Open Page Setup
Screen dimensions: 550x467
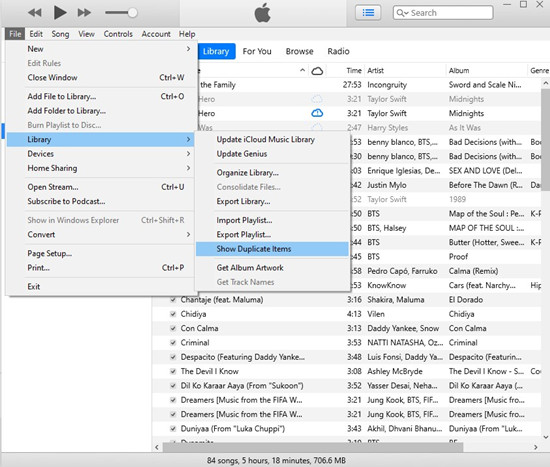click(100, 253)
